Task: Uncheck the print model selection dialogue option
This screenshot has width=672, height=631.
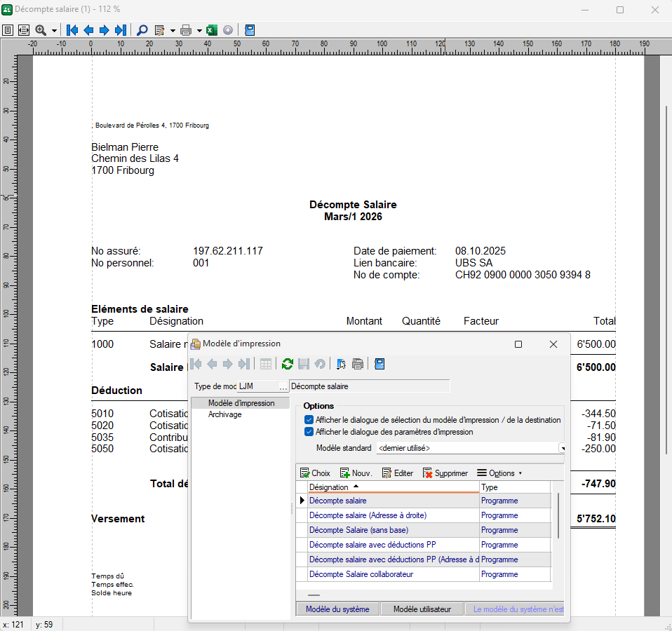Action: point(309,420)
